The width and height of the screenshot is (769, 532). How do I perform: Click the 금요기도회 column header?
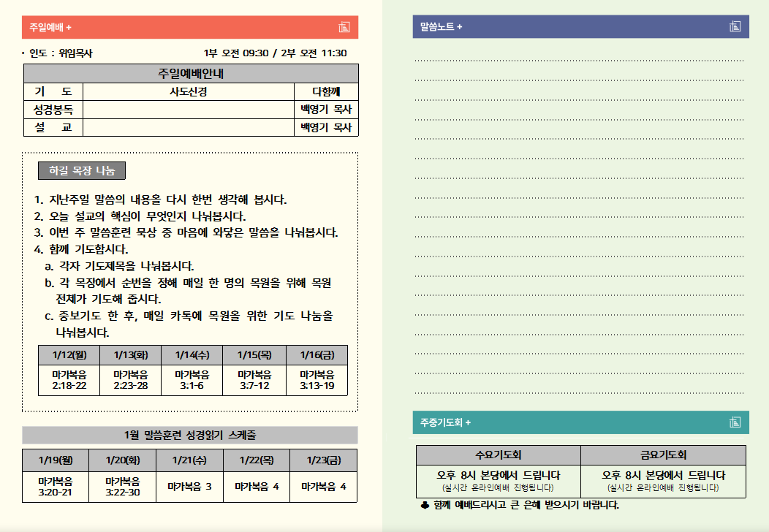[663, 455]
